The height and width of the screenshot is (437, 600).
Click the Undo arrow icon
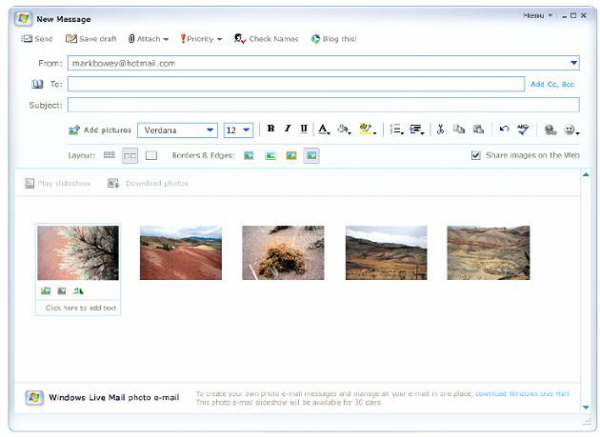click(504, 129)
